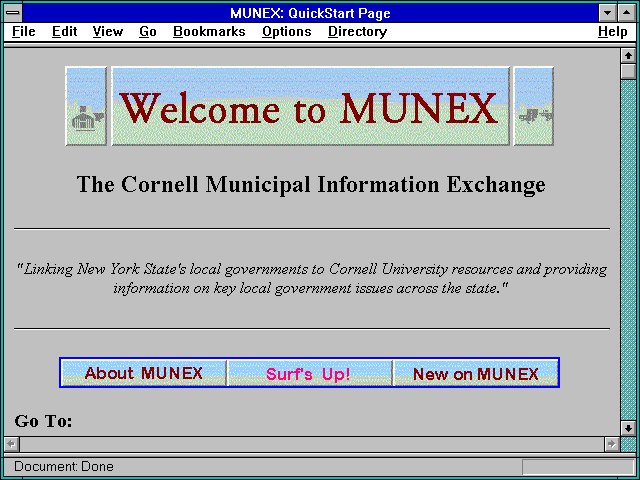
Task: Click the New on MUNEX button
Action: pyautogui.click(x=476, y=373)
